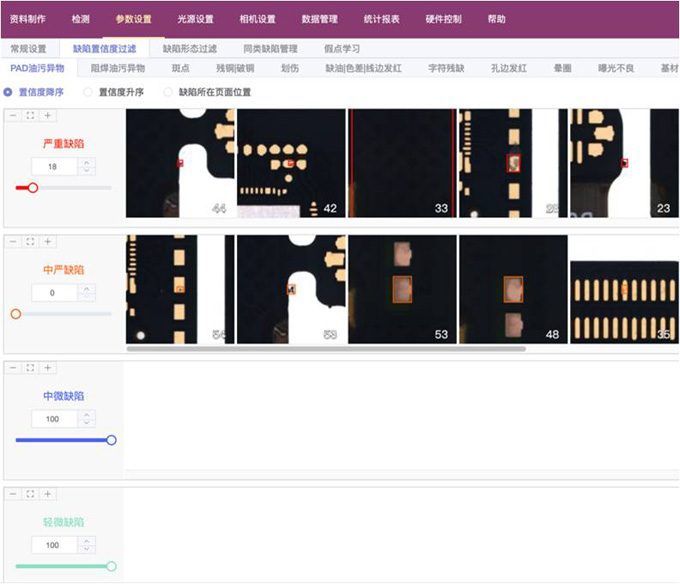Increase the 严重缺陷 value with up arrow
Screen dimensions: 680x584
point(86,162)
